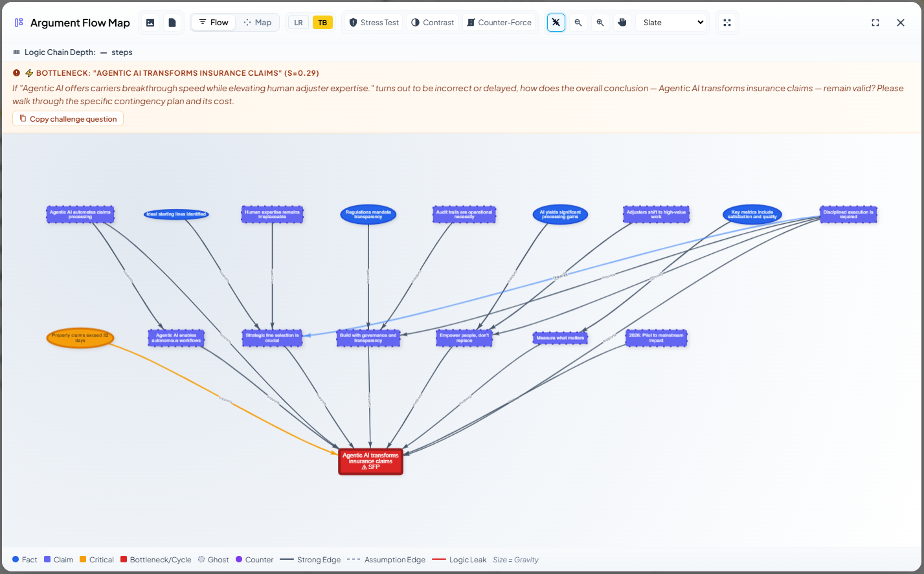Enter fullscreen mode
Image resolution: width=924 pixels, height=574 pixels.
(875, 22)
